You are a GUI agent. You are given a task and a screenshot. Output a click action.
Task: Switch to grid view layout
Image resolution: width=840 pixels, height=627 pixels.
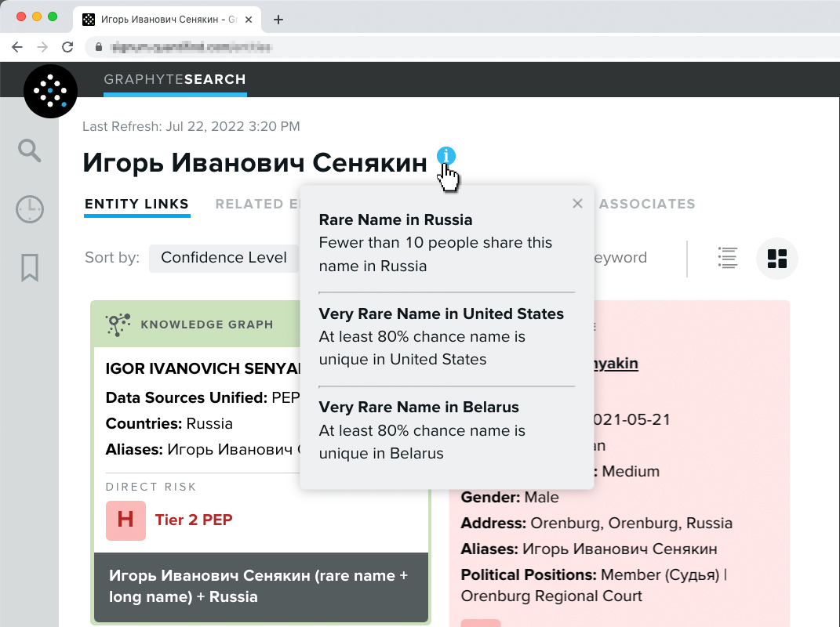coord(776,258)
